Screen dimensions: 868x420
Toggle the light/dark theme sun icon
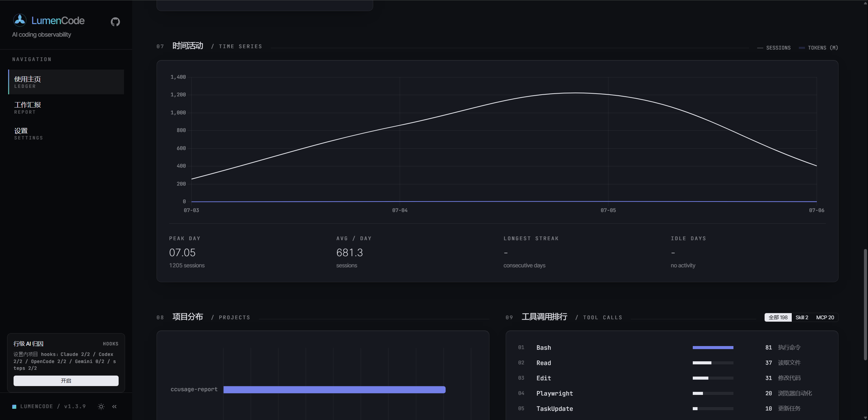click(x=101, y=406)
